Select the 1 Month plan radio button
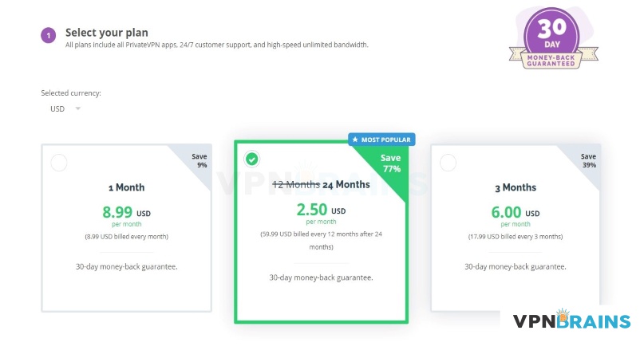This screenshot has height=358, width=644. pyautogui.click(x=59, y=163)
